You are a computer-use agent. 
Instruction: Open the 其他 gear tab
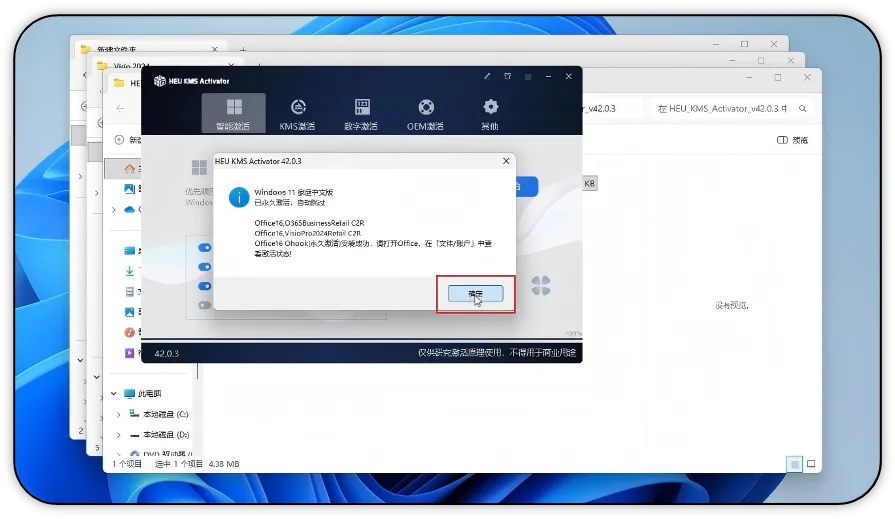[490, 114]
